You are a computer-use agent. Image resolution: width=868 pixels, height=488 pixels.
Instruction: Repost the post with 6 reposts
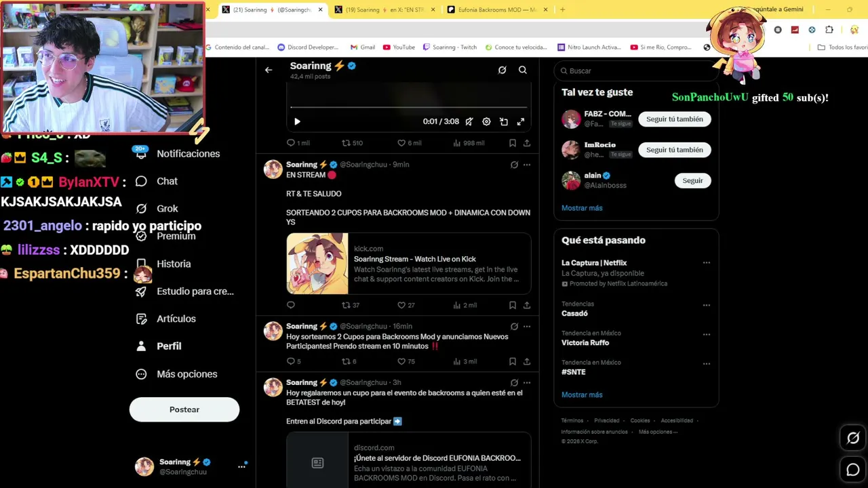(349, 361)
